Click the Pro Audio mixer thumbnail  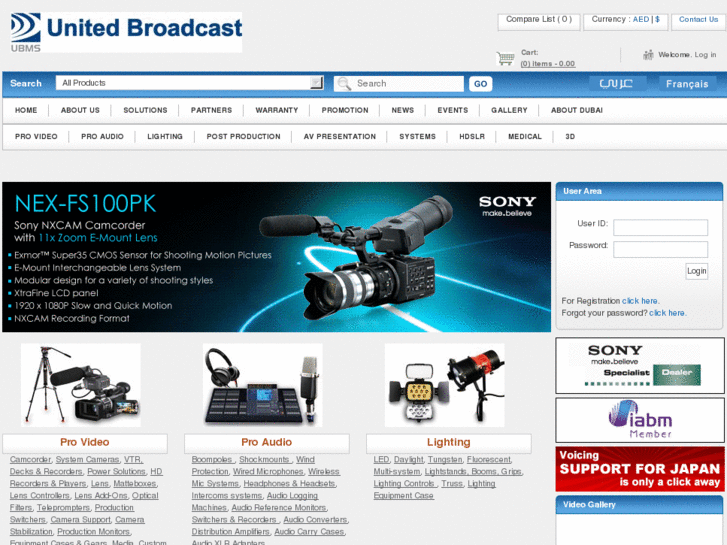(262, 385)
